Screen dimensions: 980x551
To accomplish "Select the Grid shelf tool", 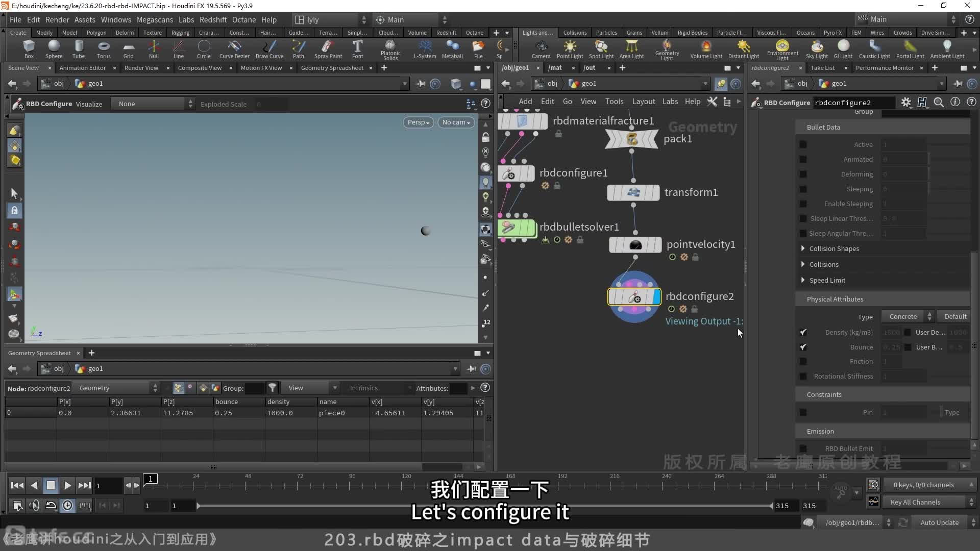I will click(129, 49).
